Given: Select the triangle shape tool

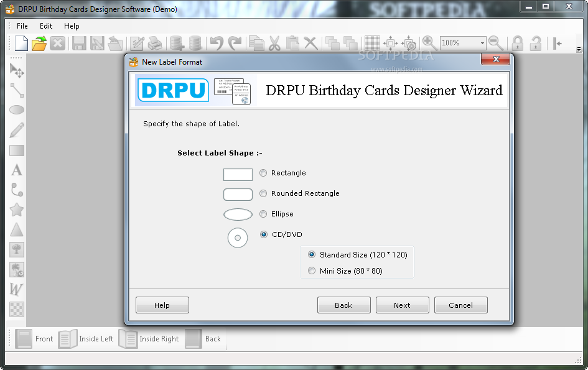Looking at the screenshot, I should pos(17,229).
